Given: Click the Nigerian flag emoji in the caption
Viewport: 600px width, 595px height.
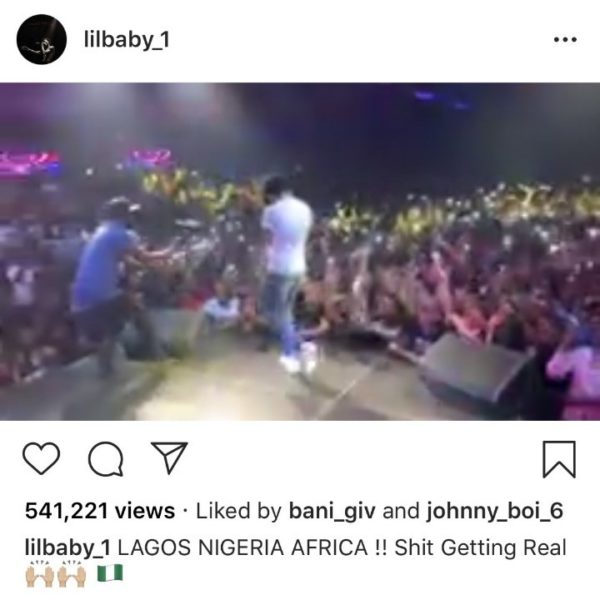Looking at the screenshot, I should point(110,573).
